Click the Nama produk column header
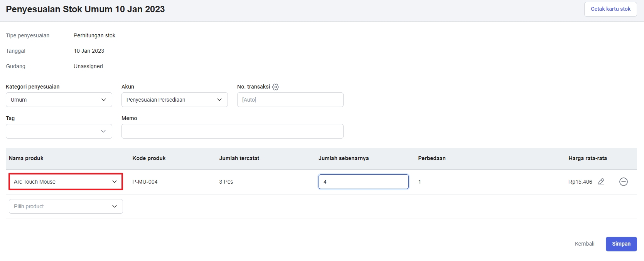The height and width of the screenshot is (261, 644). click(26, 158)
